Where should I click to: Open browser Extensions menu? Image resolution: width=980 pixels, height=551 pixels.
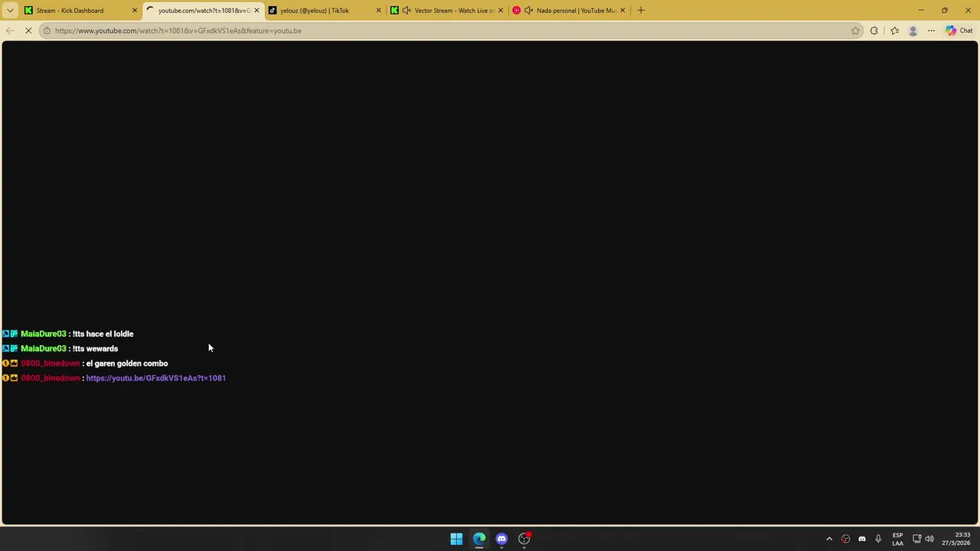click(x=874, y=31)
